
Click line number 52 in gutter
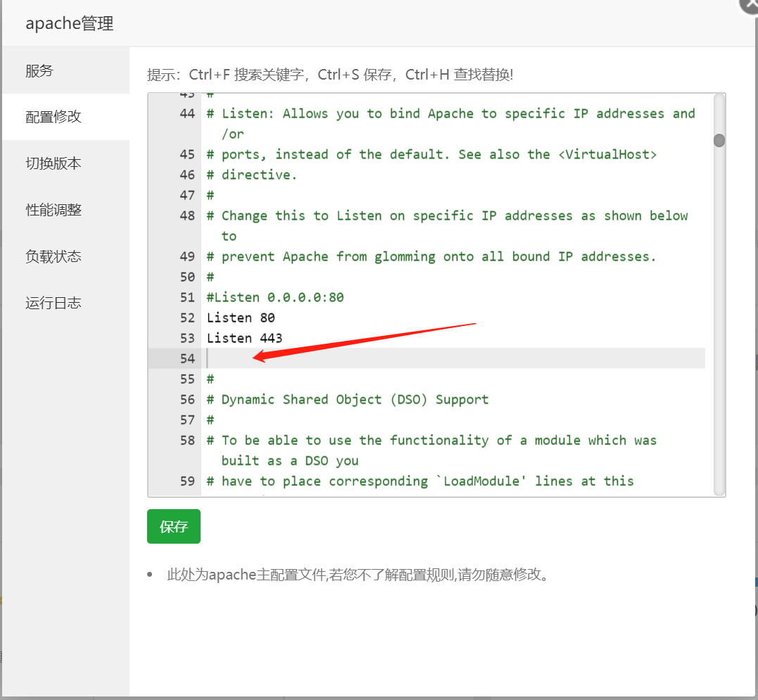point(187,318)
